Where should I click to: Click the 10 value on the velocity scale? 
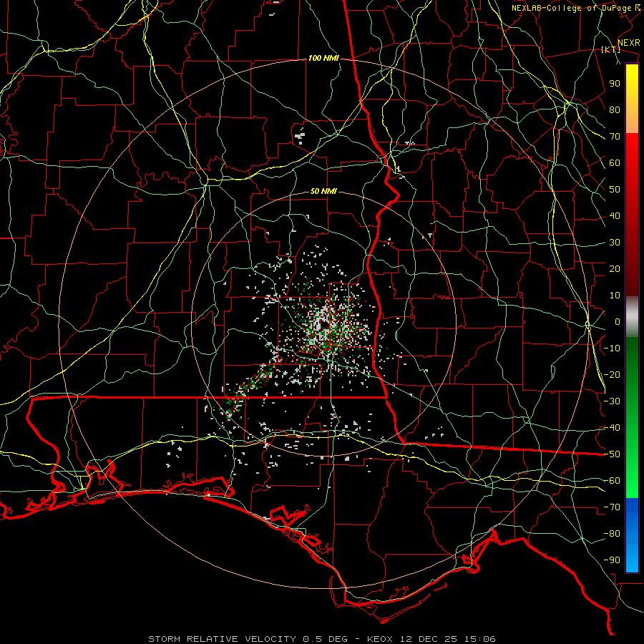[x=615, y=296]
